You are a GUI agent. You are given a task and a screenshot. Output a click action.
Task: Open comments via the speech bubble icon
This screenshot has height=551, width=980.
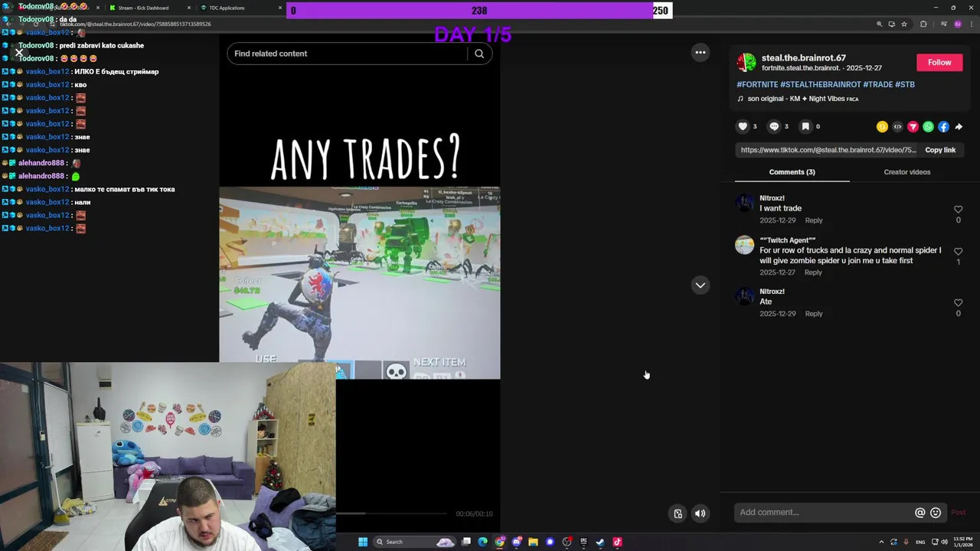tap(774, 126)
